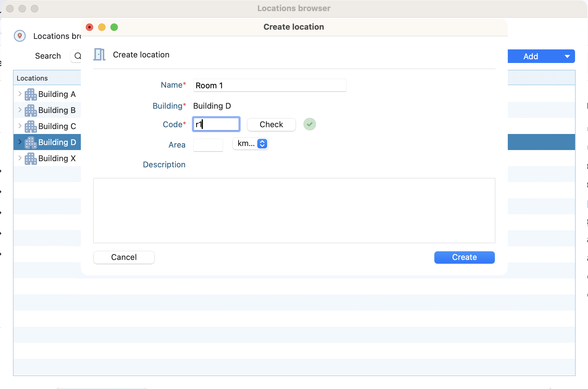Click the green checkmark validation icon

point(309,124)
